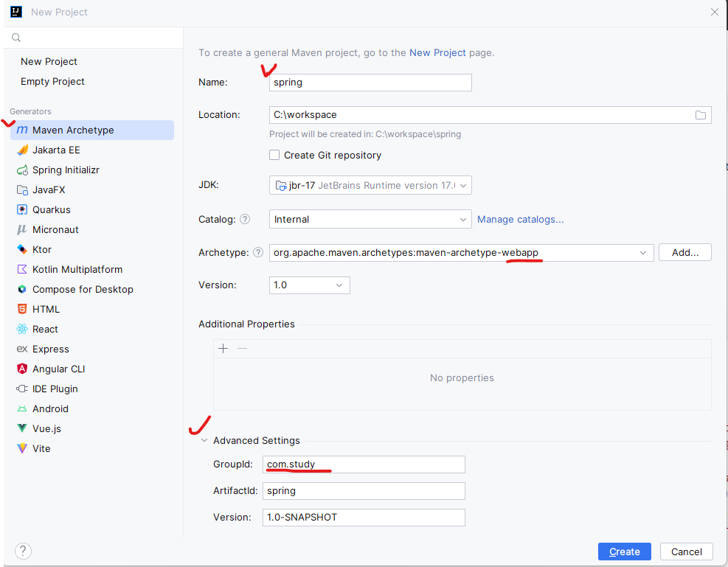The width and height of the screenshot is (728, 567).
Task: Click the search magnifier icon
Action: click(x=16, y=38)
